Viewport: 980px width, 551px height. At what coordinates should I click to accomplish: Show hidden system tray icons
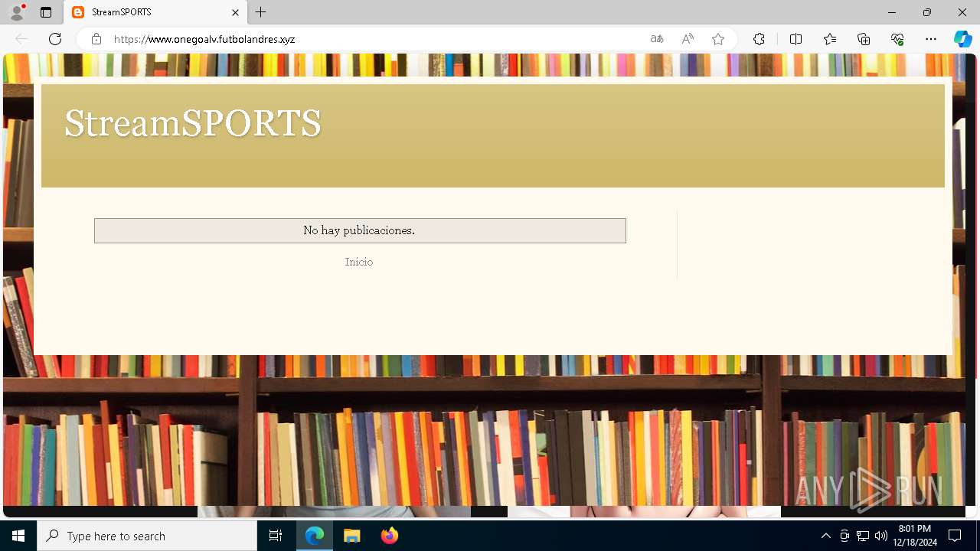[825, 536]
